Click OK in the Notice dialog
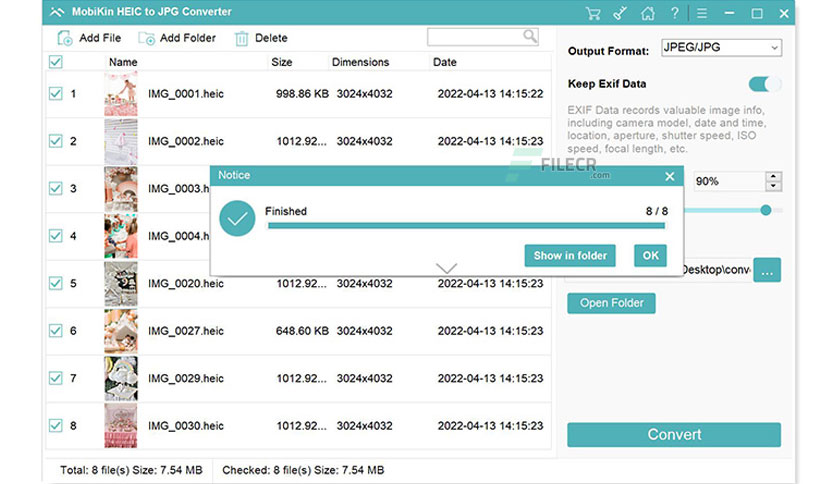 point(650,256)
